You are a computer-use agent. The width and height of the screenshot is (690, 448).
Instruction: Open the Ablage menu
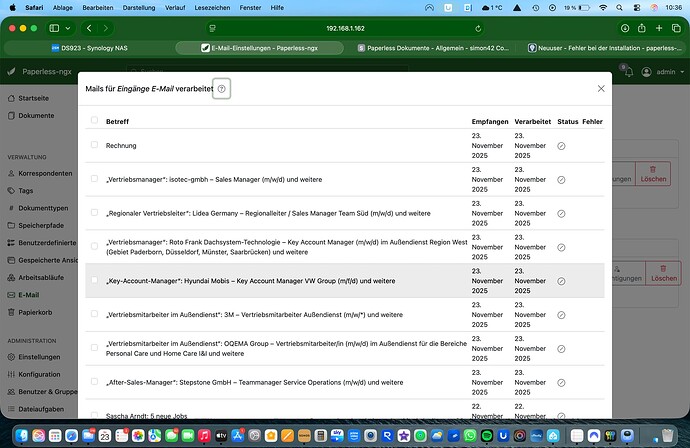tap(62, 7)
